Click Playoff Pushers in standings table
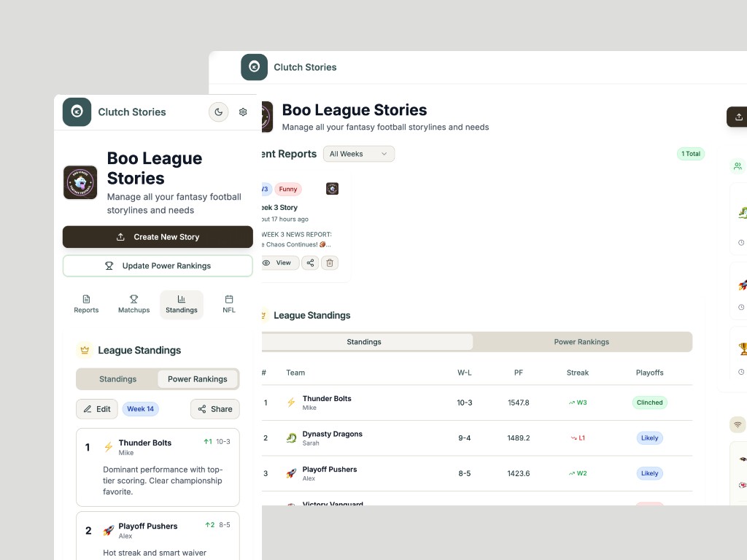The image size is (747, 560). (330, 470)
